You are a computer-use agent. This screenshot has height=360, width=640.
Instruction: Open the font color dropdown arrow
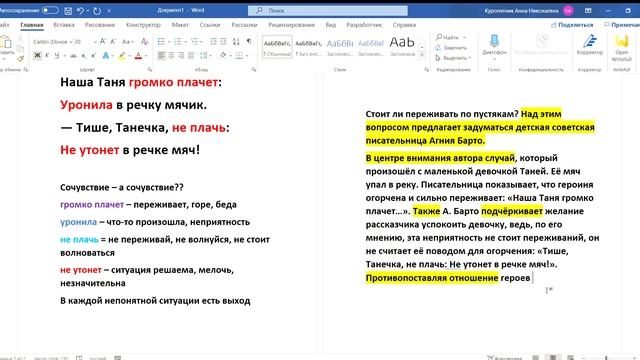click(x=146, y=56)
